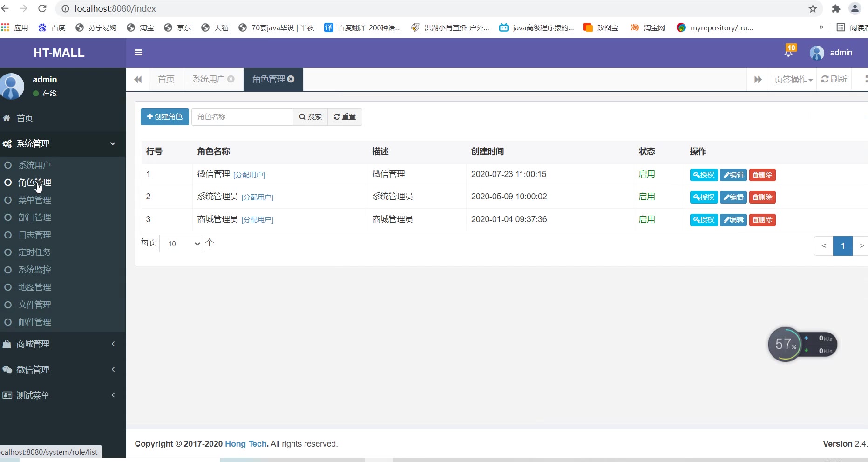Go to 首页 in the sidebar
The image size is (868, 462).
[x=63, y=118]
